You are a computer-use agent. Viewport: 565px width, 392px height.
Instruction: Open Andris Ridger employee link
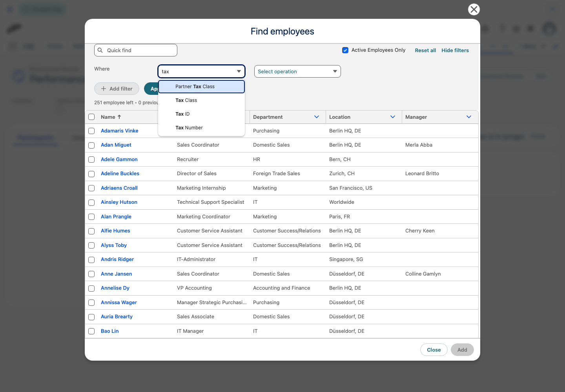pos(117,260)
